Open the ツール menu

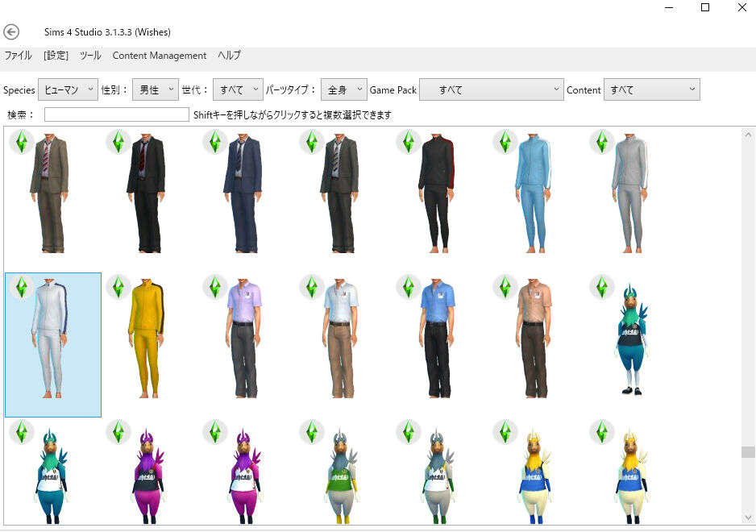(x=90, y=56)
